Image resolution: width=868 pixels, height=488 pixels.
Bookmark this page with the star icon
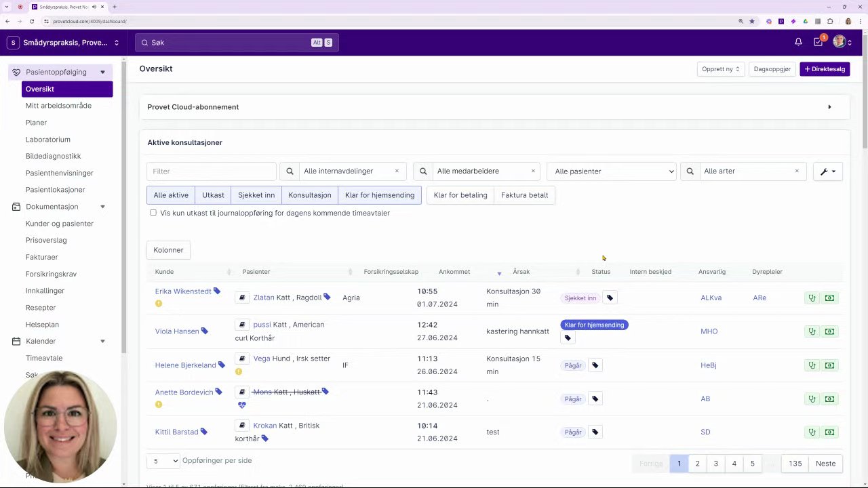point(752,21)
